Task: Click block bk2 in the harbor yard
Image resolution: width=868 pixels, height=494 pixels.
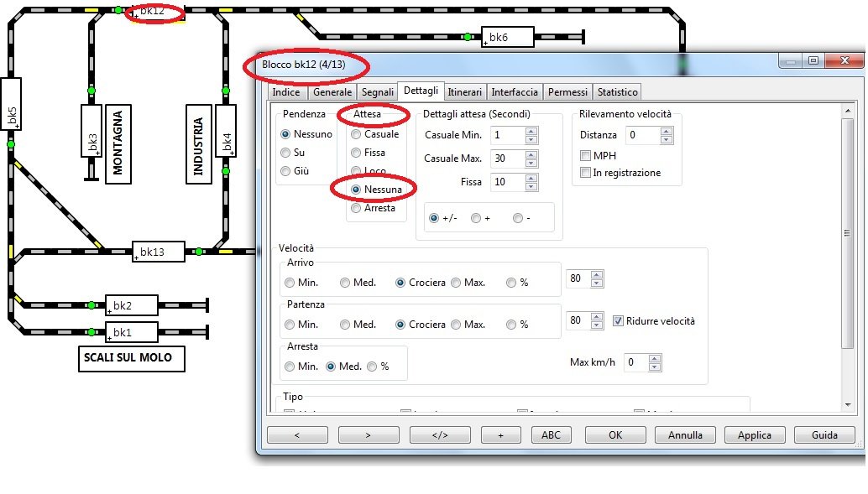Action: 131,305
